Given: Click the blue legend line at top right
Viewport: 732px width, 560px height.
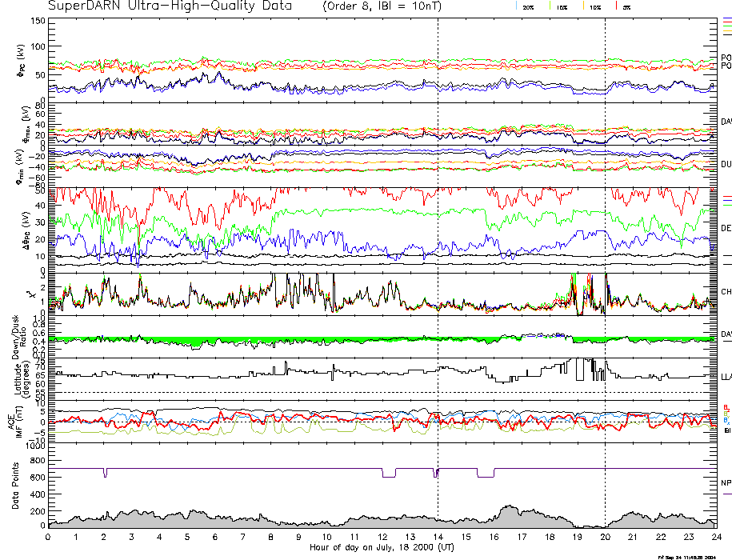Looking at the screenshot, I should (x=726, y=18).
